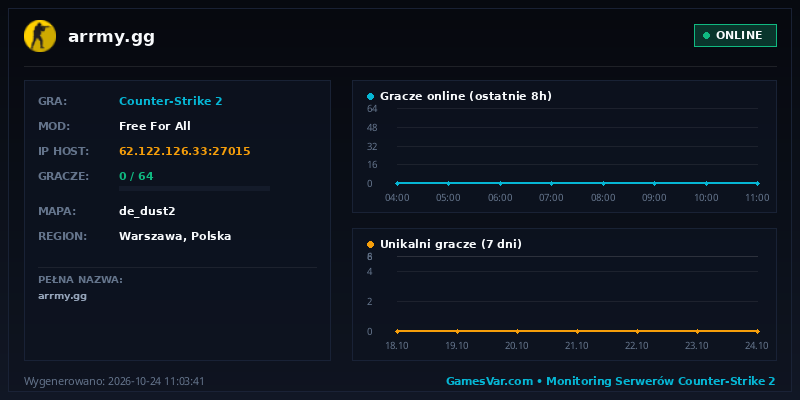
Task: Click the 06:00 data point on players chart
Action: (500, 183)
